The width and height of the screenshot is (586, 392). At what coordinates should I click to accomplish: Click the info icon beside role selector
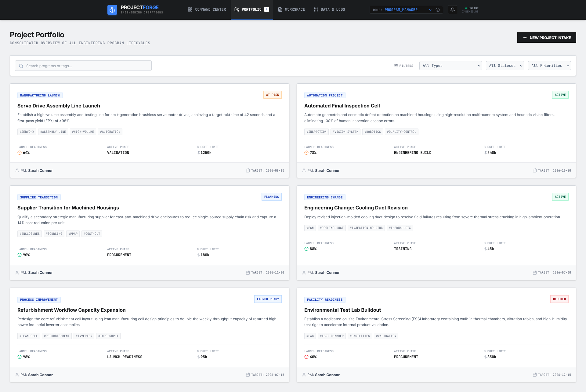point(438,10)
